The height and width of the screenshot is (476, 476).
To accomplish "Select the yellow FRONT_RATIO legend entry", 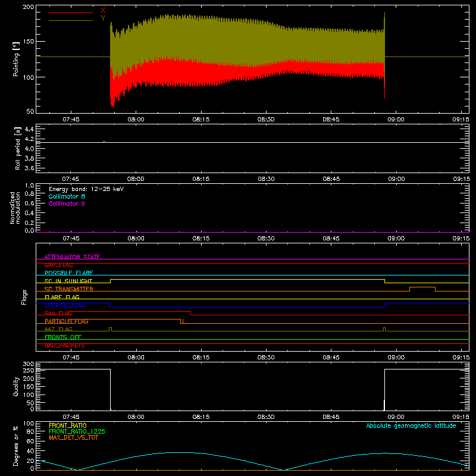I will click(68, 425).
